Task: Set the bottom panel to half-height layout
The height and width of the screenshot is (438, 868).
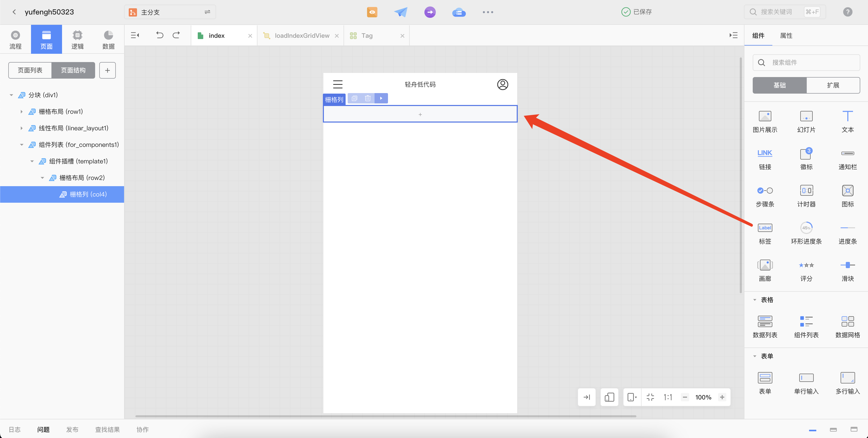Action: (833, 429)
